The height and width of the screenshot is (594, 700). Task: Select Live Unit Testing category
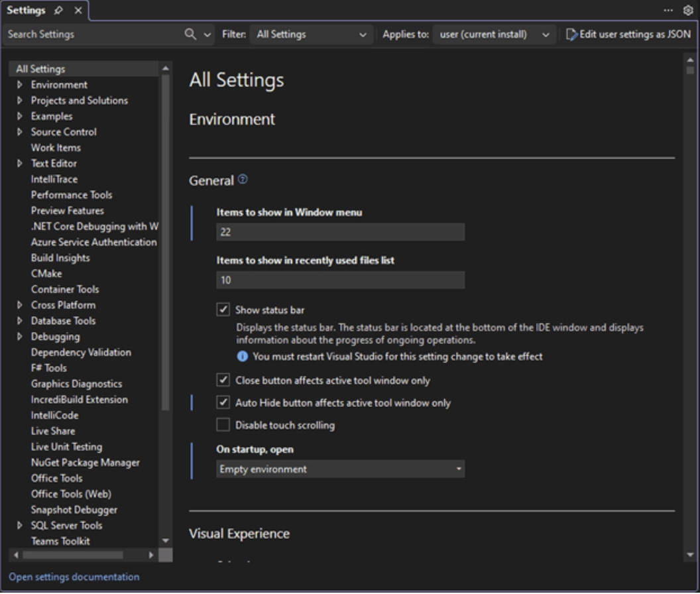(x=66, y=447)
